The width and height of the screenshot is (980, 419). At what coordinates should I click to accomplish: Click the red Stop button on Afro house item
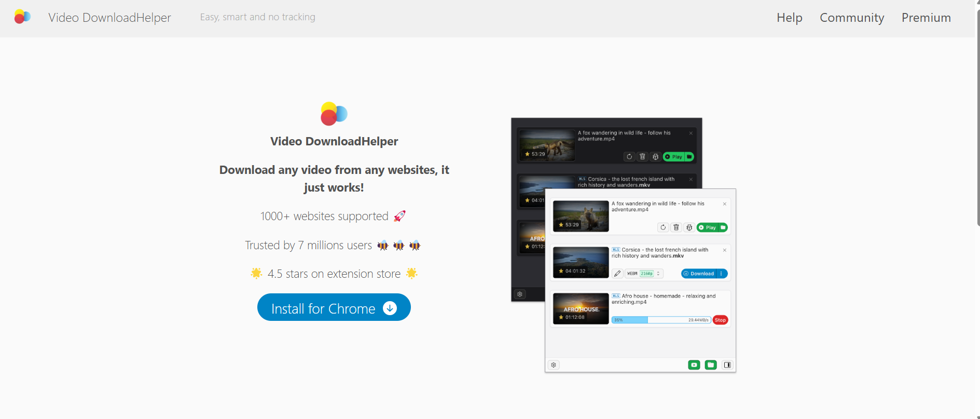click(x=721, y=320)
